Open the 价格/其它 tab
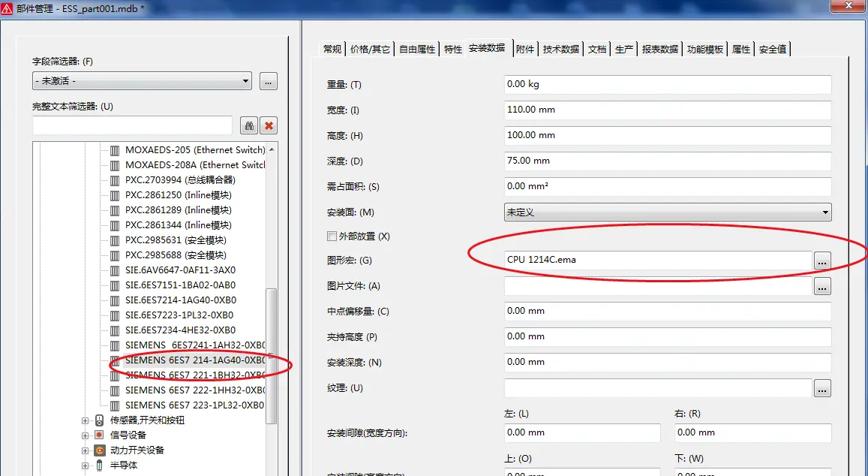The height and width of the screenshot is (476, 868). tap(371, 50)
